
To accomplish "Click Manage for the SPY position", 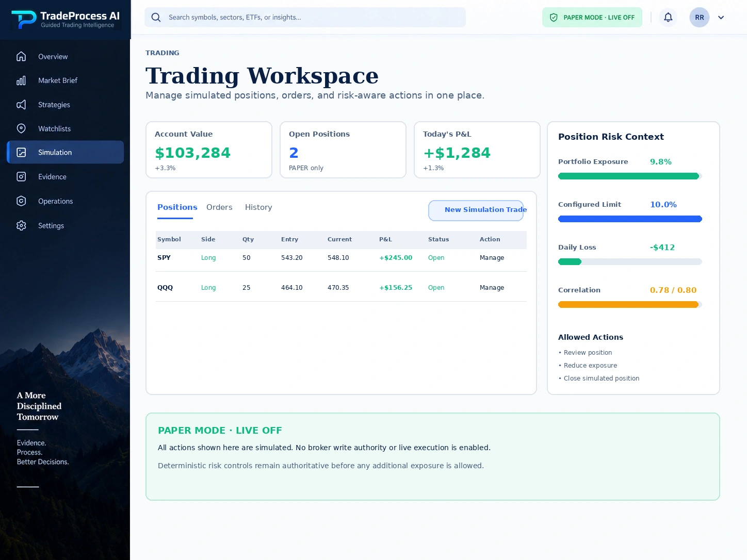I will point(492,258).
